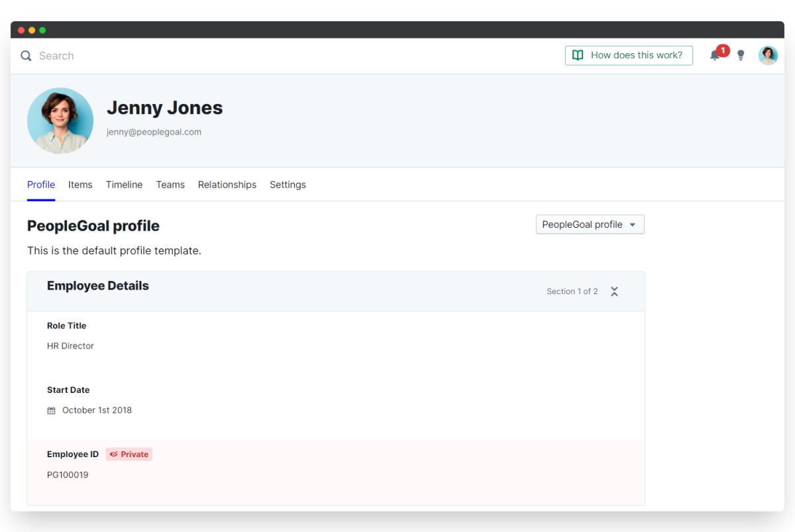Click the search magnifier icon
Image resolution: width=795 pixels, height=532 pixels.
click(x=26, y=56)
